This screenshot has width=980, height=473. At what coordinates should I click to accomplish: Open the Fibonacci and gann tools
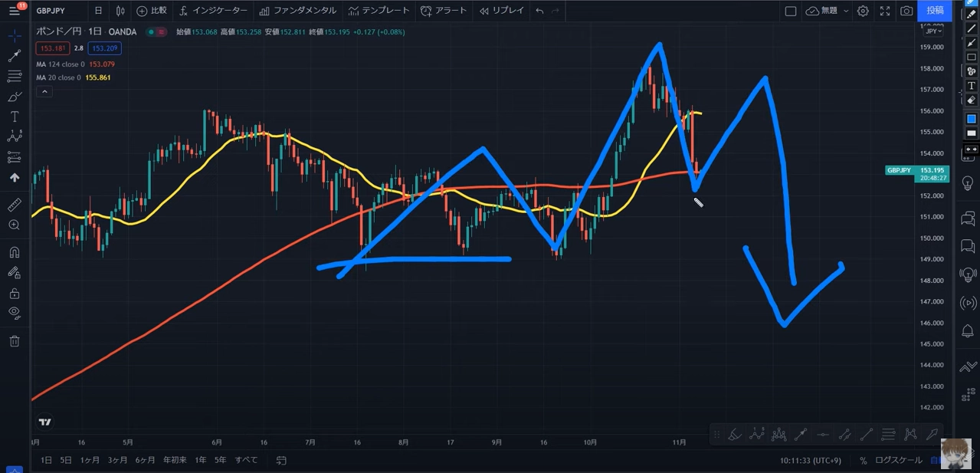14,76
